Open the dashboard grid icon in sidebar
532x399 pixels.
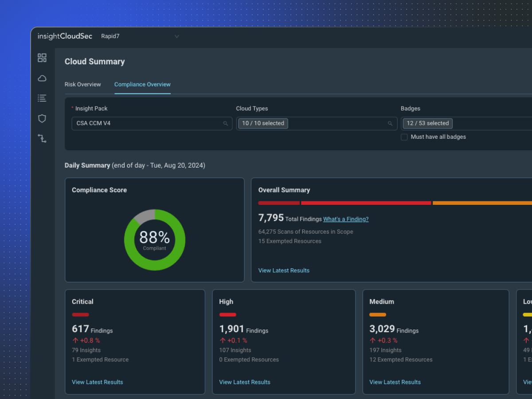tap(42, 58)
